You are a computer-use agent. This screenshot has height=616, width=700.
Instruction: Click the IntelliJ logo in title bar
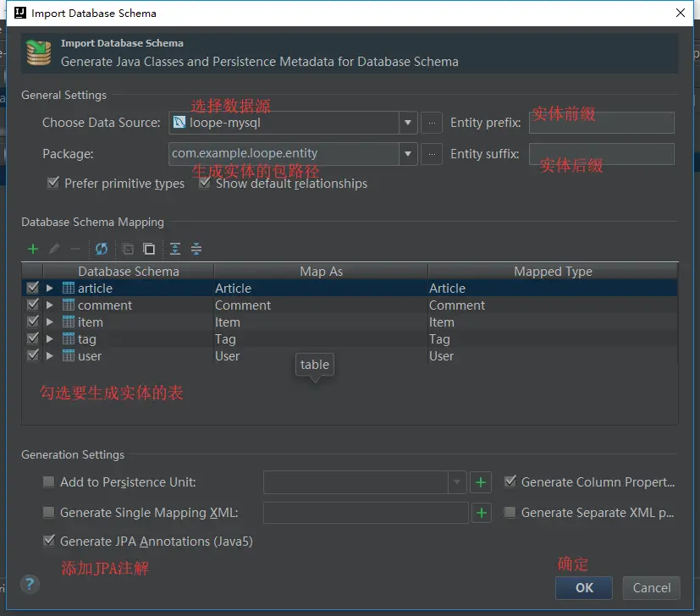(20, 13)
